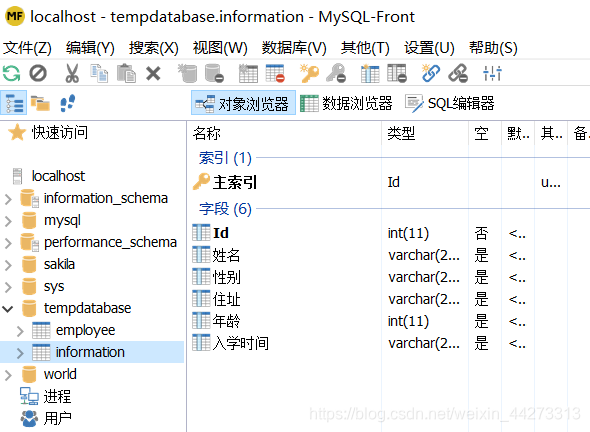590x432 pixels.
Task: Toggle the navigator tree view button
Action: pyautogui.click(x=14, y=103)
